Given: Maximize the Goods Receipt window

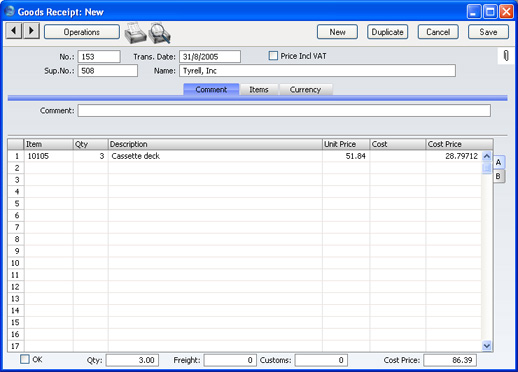Looking at the screenshot, I should [x=490, y=12].
